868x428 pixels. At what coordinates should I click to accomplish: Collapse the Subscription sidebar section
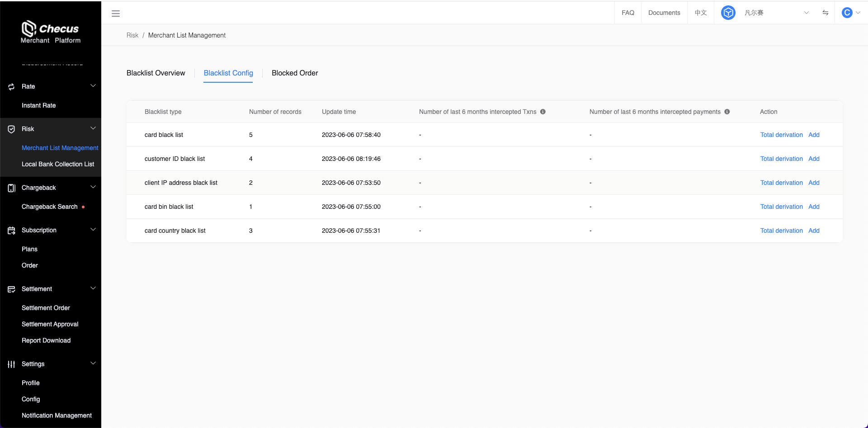(93, 230)
